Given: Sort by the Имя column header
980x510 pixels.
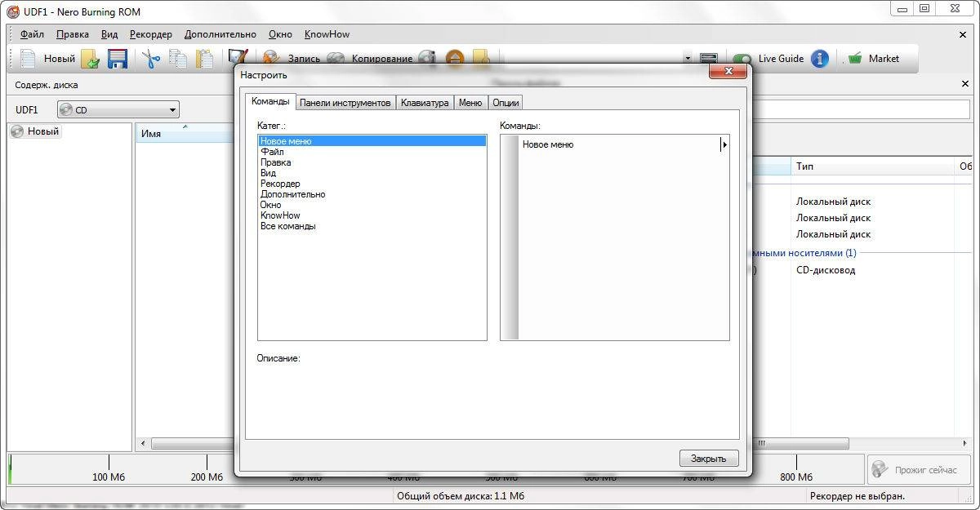Looking at the screenshot, I should click(x=185, y=133).
